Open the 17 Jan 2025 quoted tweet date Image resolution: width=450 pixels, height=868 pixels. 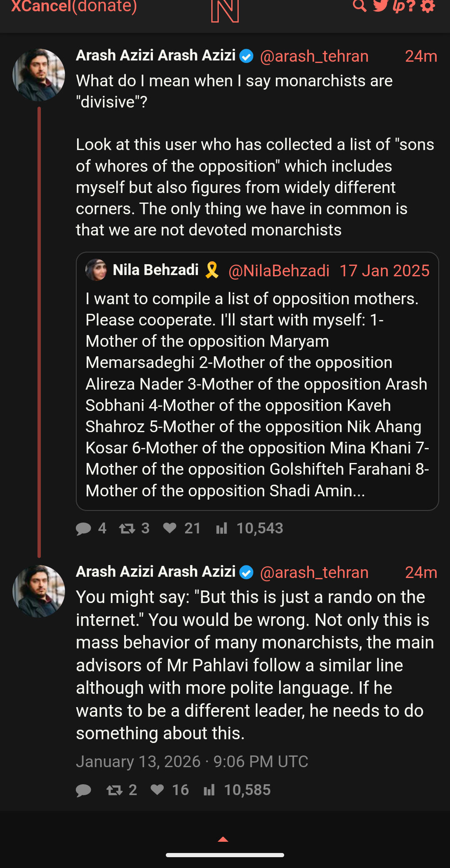384,271
